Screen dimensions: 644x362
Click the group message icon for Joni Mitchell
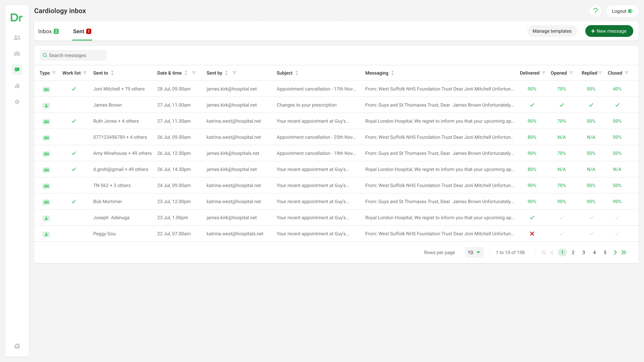point(46,89)
